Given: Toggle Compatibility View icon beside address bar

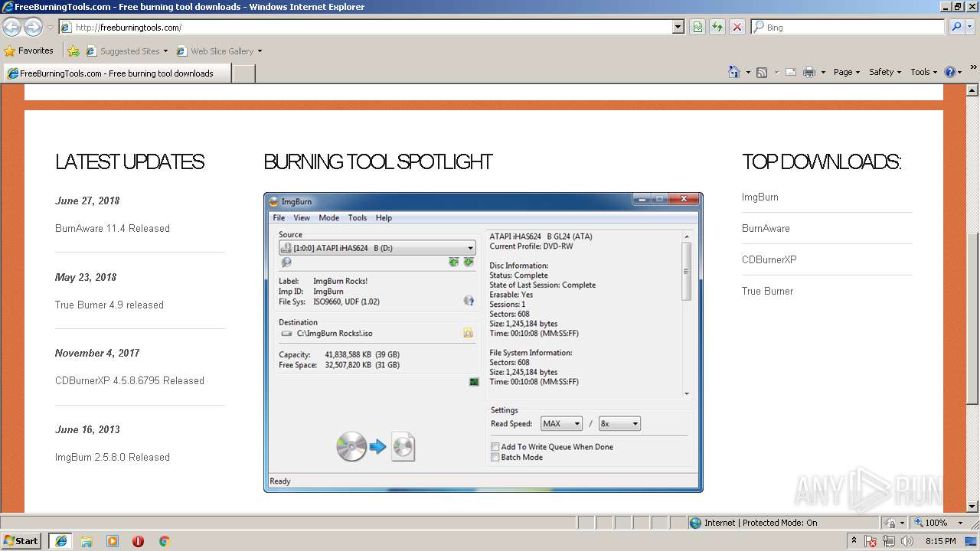Looking at the screenshot, I should [697, 27].
